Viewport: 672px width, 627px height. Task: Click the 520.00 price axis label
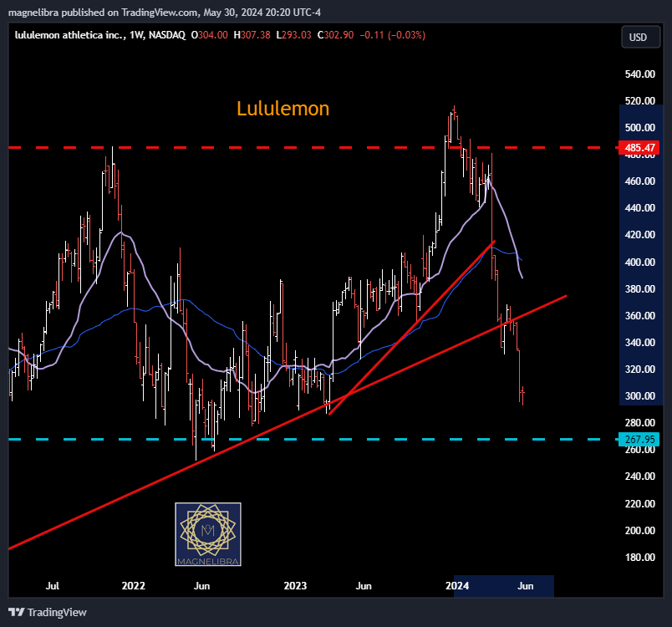tap(640, 100)
